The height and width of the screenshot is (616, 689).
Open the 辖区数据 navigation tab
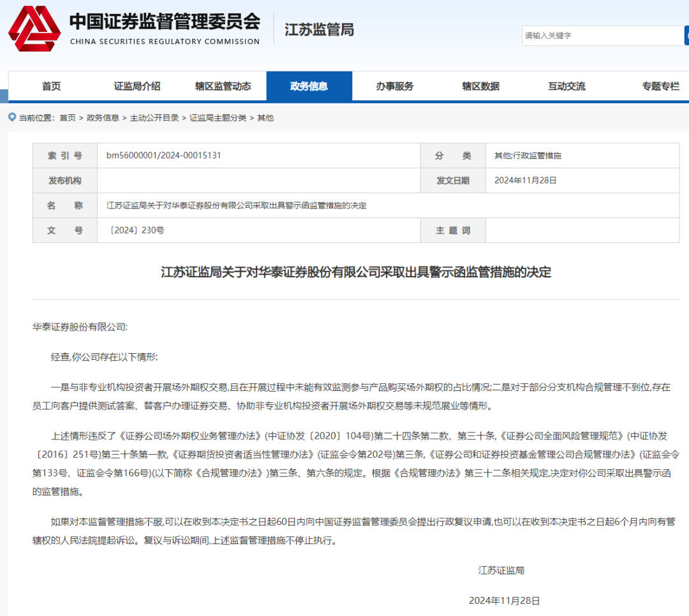[x=481, y=86]
